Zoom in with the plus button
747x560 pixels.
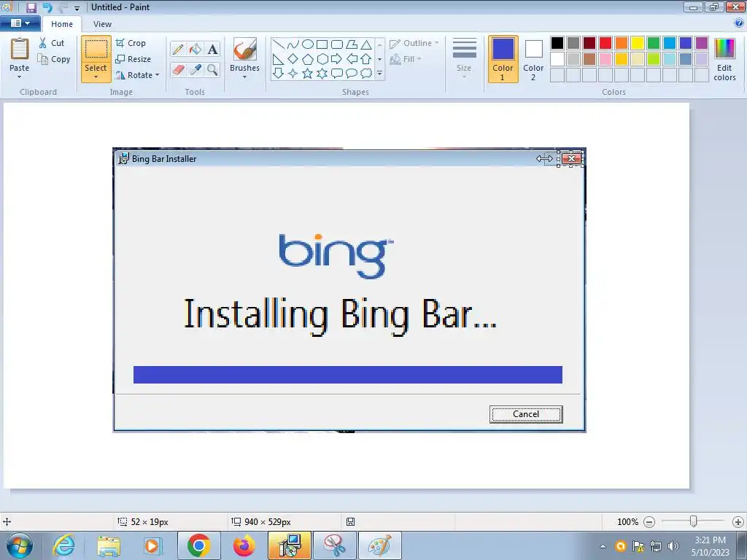(738, 522)
